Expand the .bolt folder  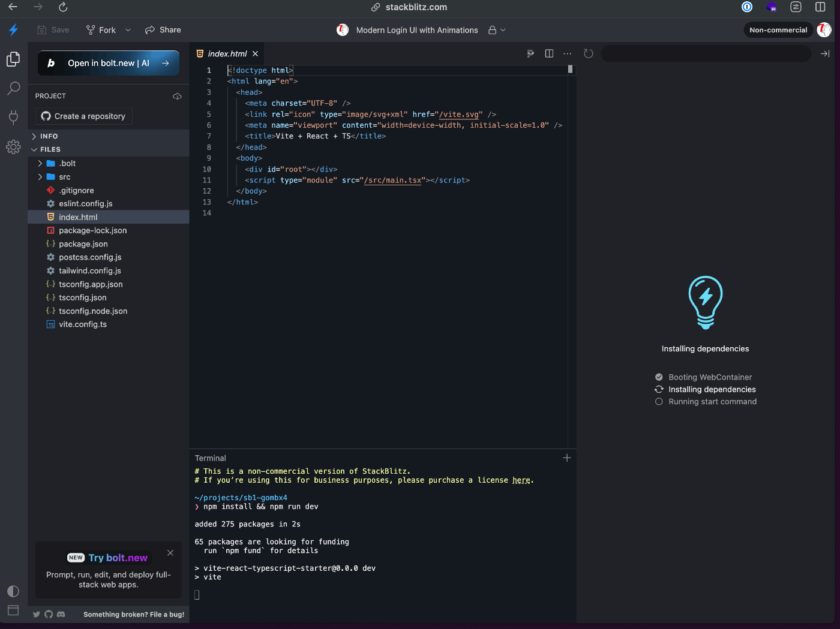tap(108, 163)
